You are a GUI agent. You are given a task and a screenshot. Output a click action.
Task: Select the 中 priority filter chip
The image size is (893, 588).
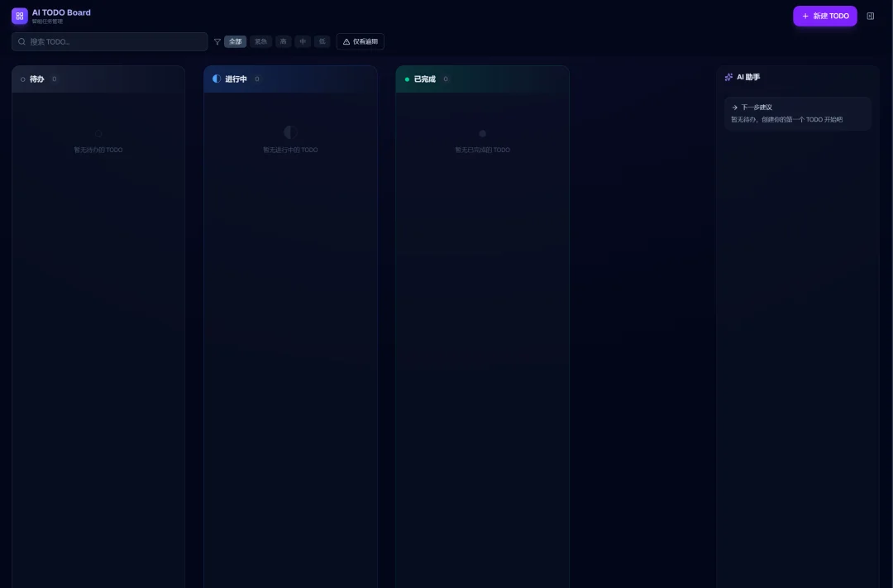[x=303, y=41]
